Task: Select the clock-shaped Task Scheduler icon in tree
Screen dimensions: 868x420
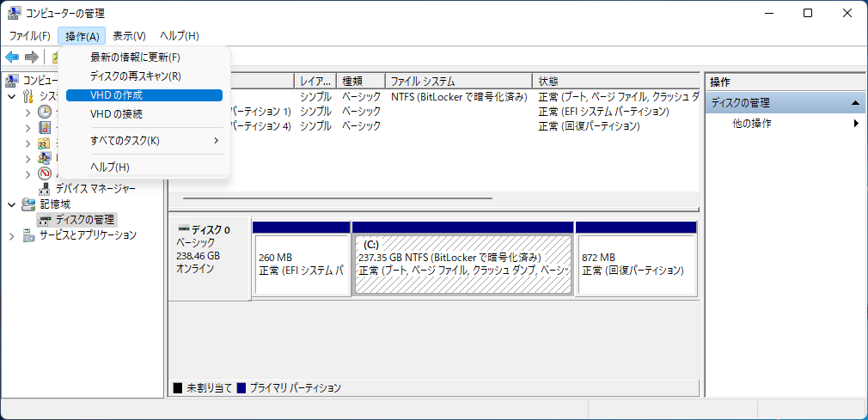Action: 45,112
